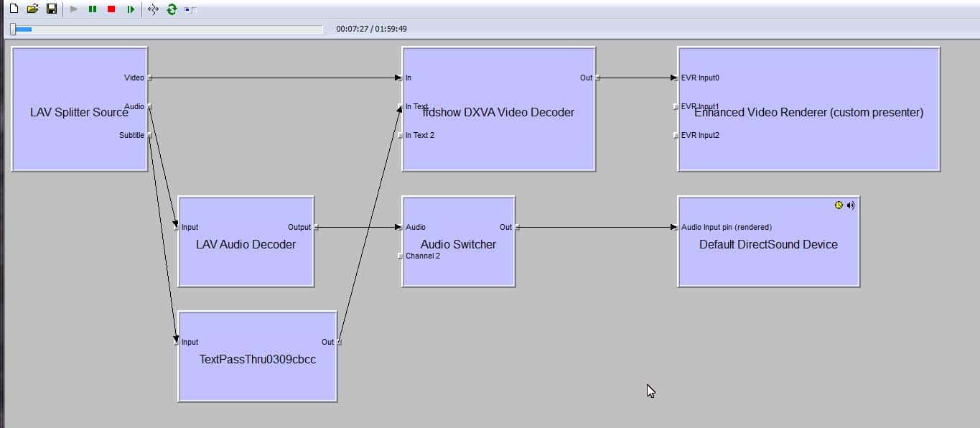Click the seek bar thumb

point(13,29)
